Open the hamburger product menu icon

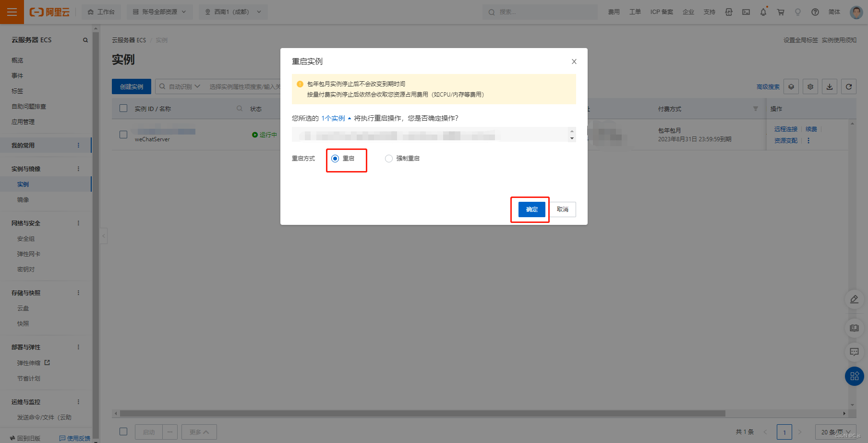tap(12, 12)
